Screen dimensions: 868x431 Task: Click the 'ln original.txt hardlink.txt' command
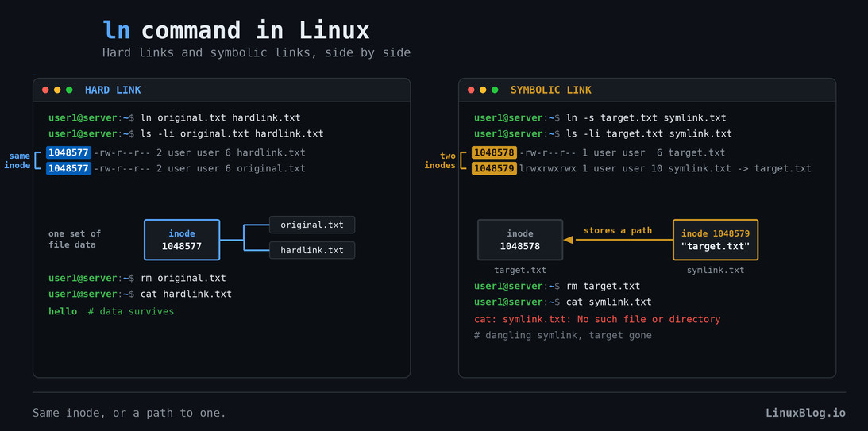(x=220, y=117)
